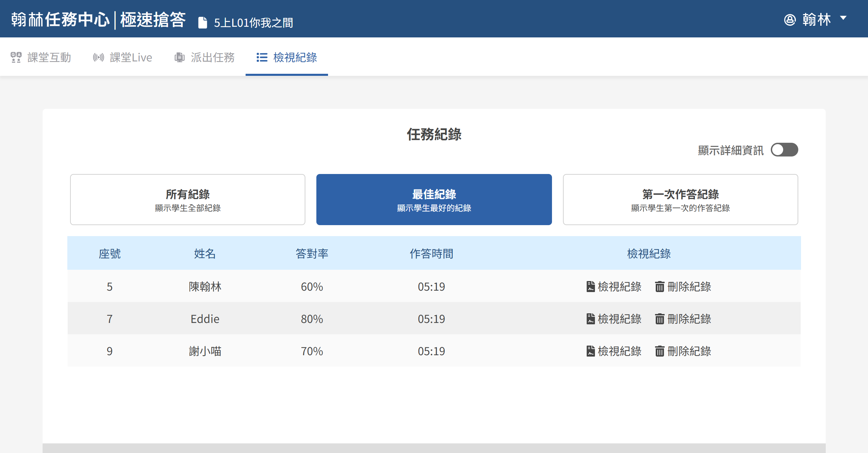The width and height of the screenshot is (868, 453).
Task: Select the 最佳紀錄 filter card
Action: (434, 199)
